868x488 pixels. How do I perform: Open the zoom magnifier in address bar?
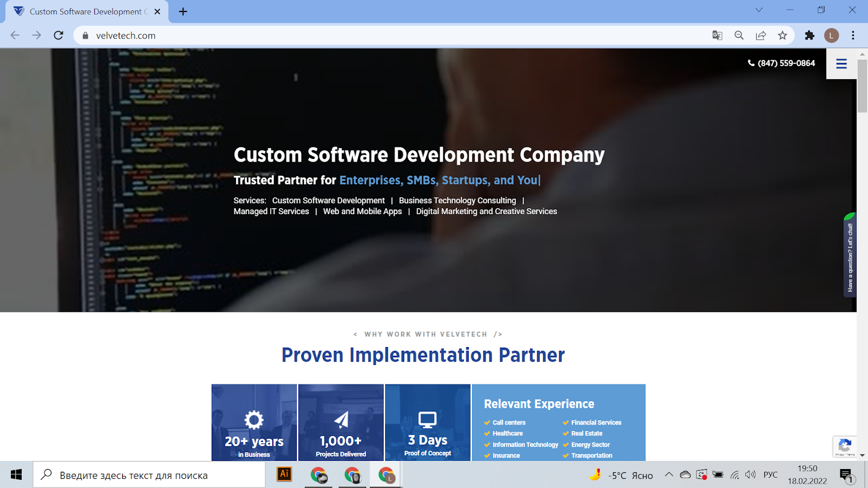pyautogui.click(x=739, y=35)
